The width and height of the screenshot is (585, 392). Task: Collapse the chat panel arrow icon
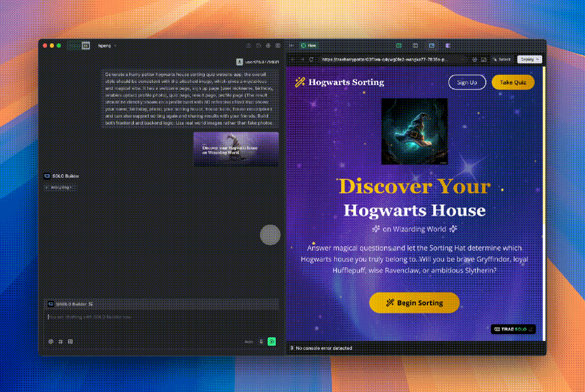point(292,45)
